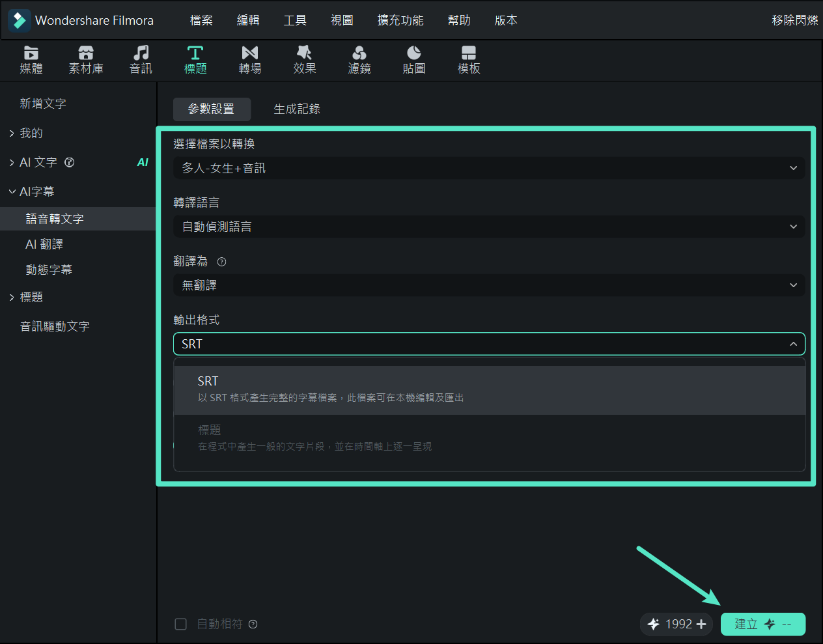
Task: Open the 擴充功能 menu
Action: pos(400,20)
